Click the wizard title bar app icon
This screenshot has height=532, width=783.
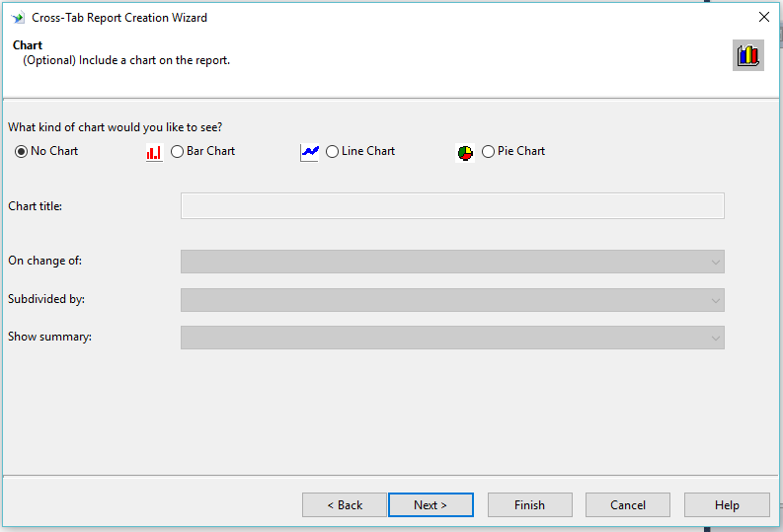point(18,18)
